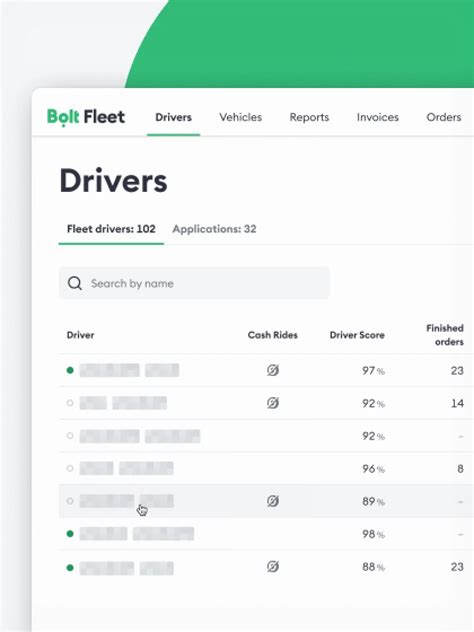This screenshot has width=474, height=632.
Task: Click the 88% driver score value
Action: [373, 567]
